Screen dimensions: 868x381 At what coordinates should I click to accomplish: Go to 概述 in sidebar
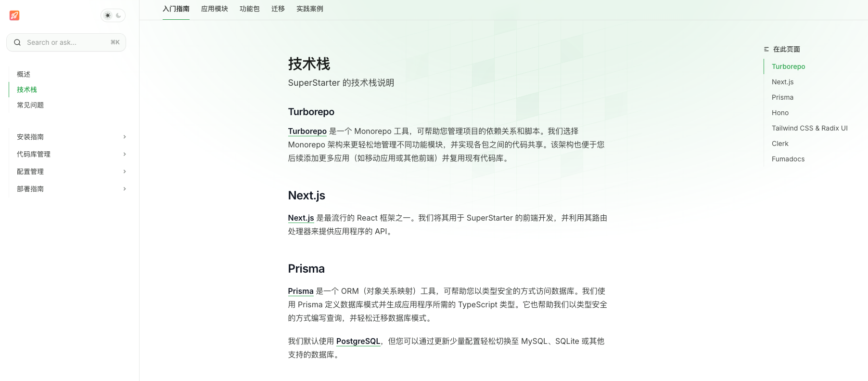pos(24,74)
